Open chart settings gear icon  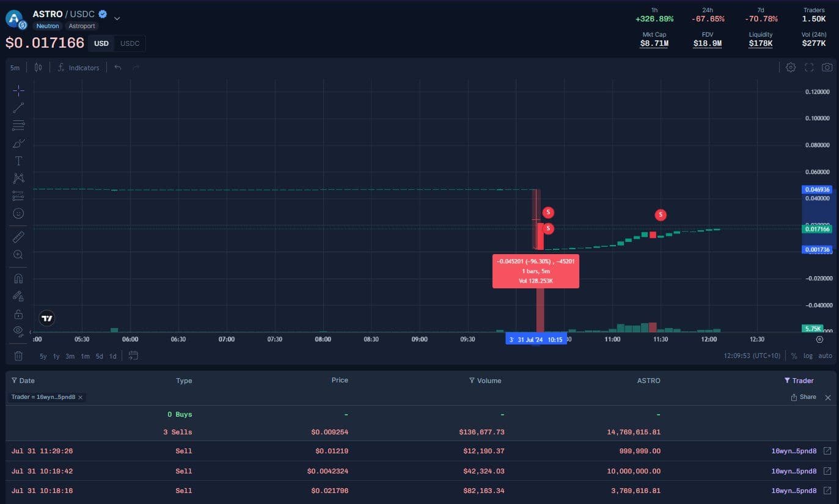pyautogui.click(x=791, y=67)
